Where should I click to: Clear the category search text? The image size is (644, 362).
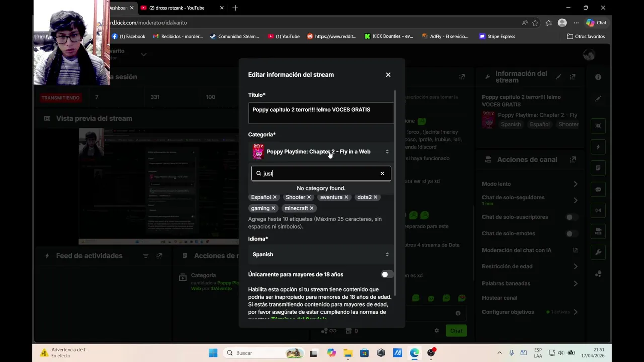click(382, 173)
